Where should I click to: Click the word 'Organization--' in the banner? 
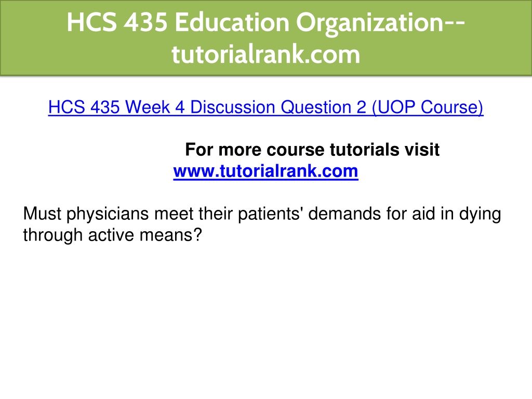pos(380,23)
